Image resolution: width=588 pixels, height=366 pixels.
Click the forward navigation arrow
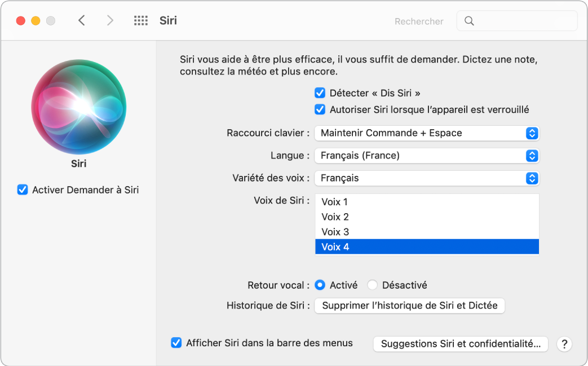[109, 20]
